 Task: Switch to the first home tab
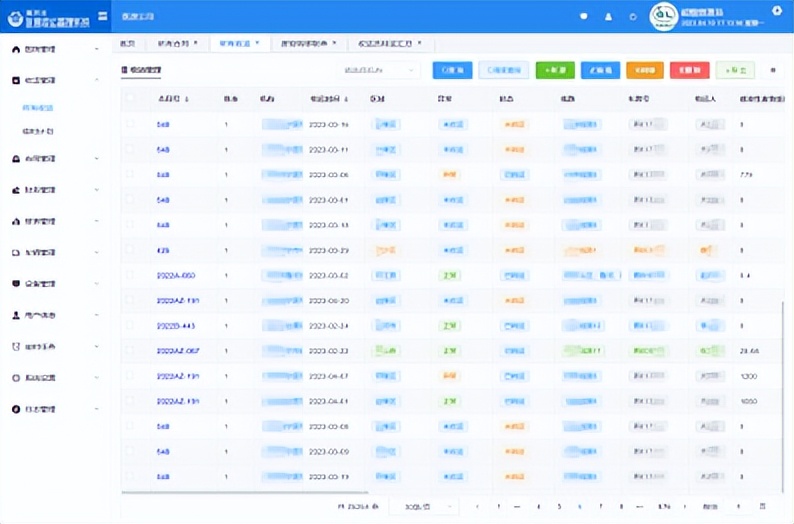point(127,44)
